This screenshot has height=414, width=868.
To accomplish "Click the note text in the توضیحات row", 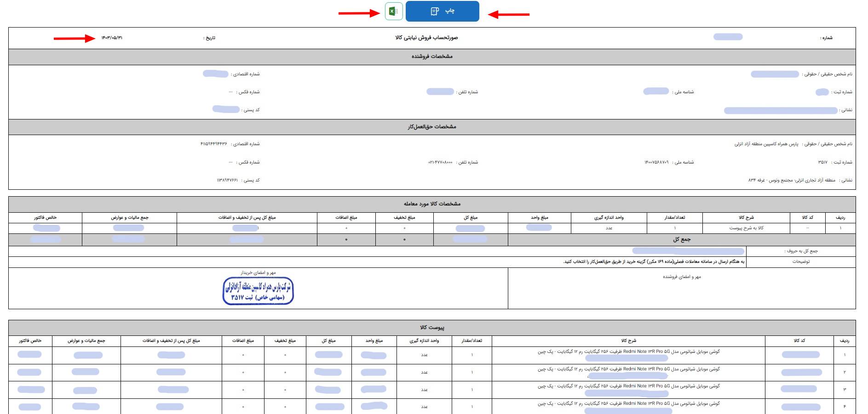I will (653, 262).
